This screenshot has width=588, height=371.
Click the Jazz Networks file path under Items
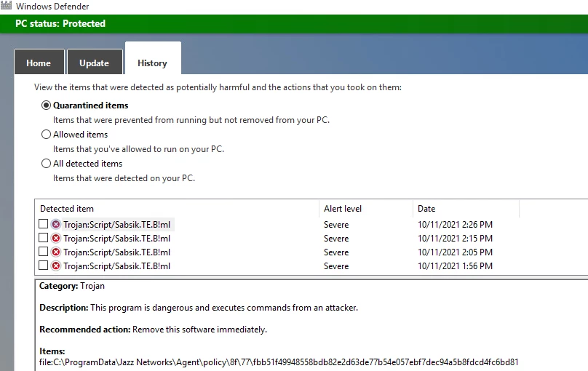click(279, 362)
